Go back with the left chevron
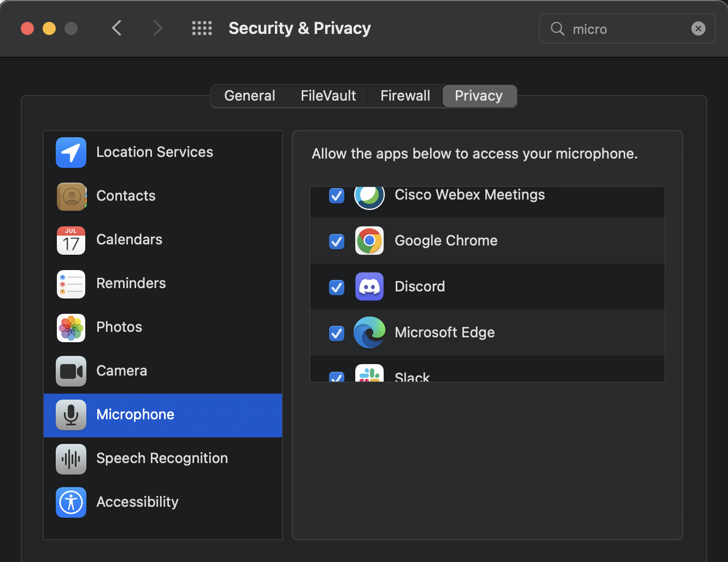This screenshot has width=728, height=562. pos(116,28)
